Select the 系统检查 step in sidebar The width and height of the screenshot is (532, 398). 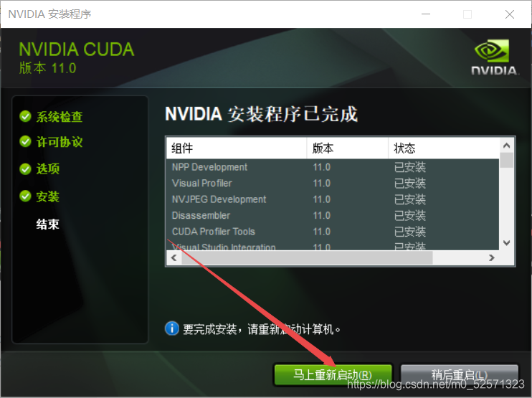click(60, 117)
